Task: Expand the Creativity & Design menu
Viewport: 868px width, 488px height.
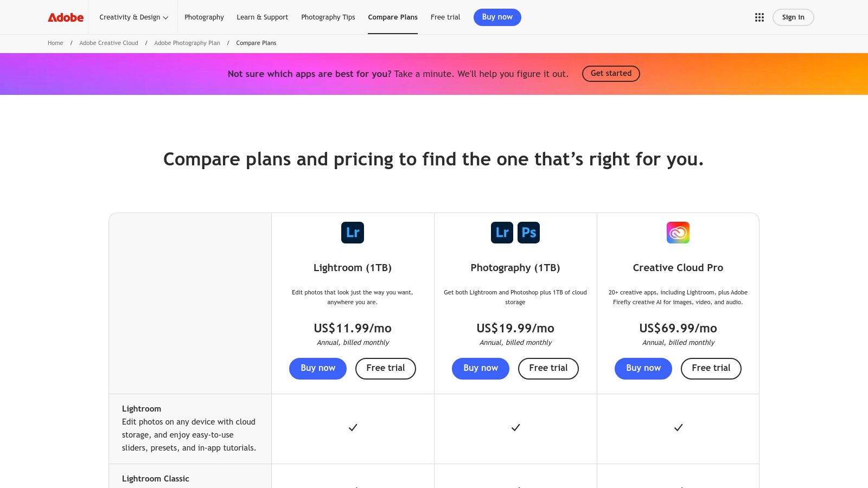Action: tap(133, 17)
